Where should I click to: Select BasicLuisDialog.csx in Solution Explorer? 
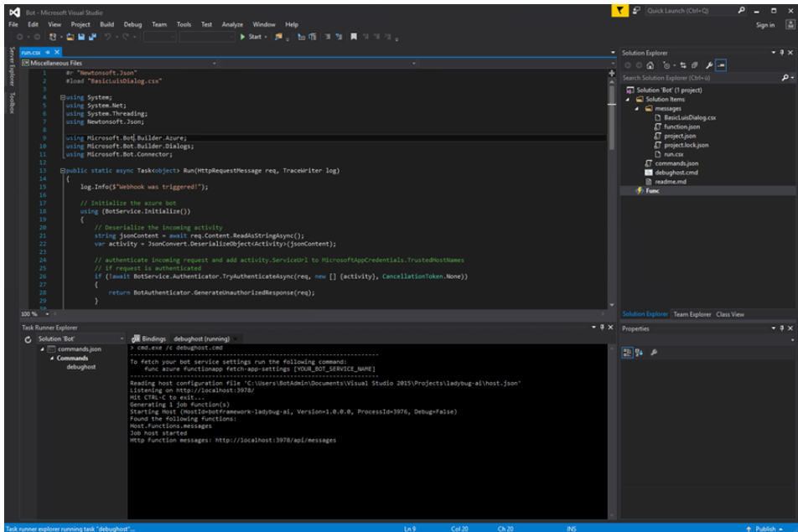[689, 117]
